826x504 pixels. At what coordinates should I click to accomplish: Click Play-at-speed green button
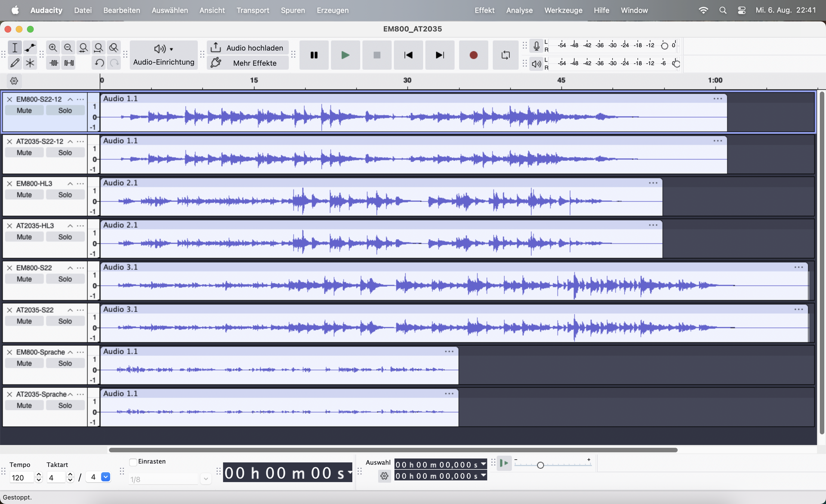[x=504, y=463]
